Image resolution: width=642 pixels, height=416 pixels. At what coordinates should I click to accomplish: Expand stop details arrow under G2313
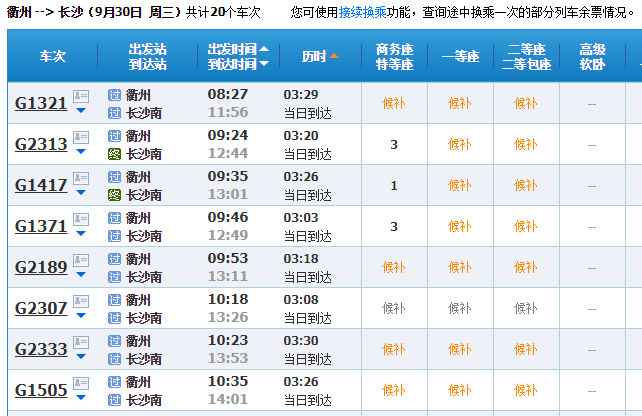81,151
